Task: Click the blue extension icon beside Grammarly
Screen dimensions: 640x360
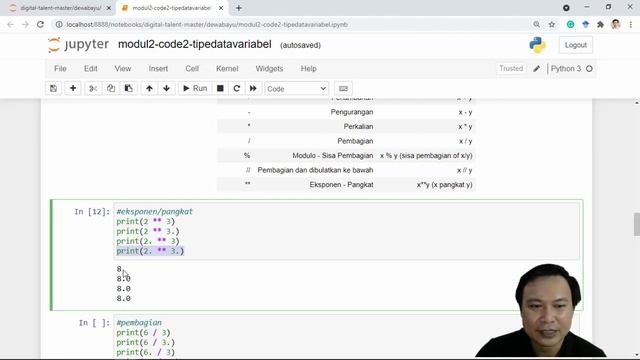Action: 585,24
